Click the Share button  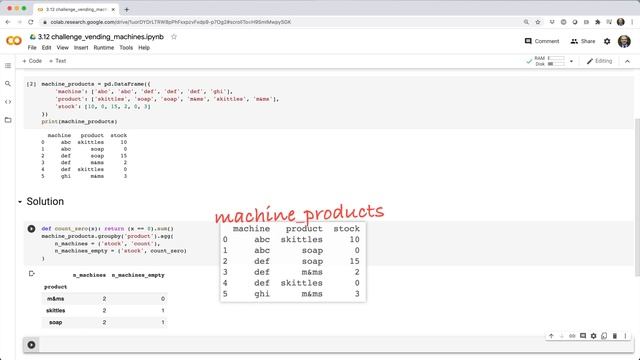[583, 41]
